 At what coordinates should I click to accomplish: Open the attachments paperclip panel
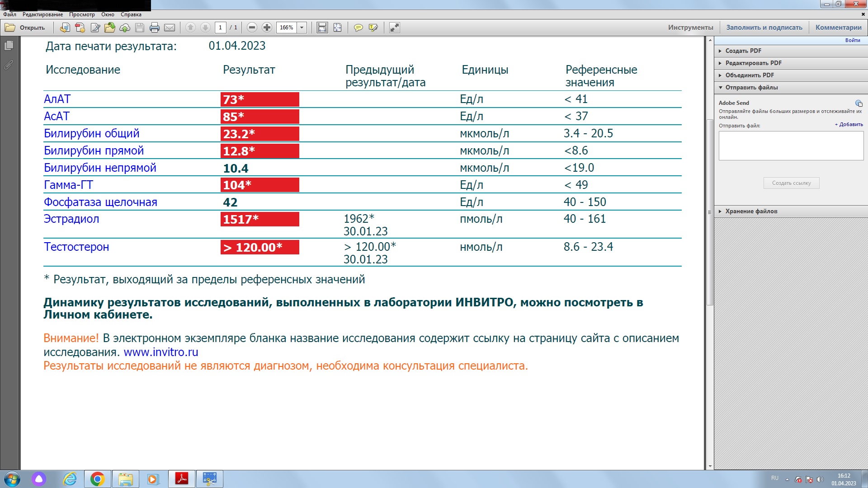point(8,66)
